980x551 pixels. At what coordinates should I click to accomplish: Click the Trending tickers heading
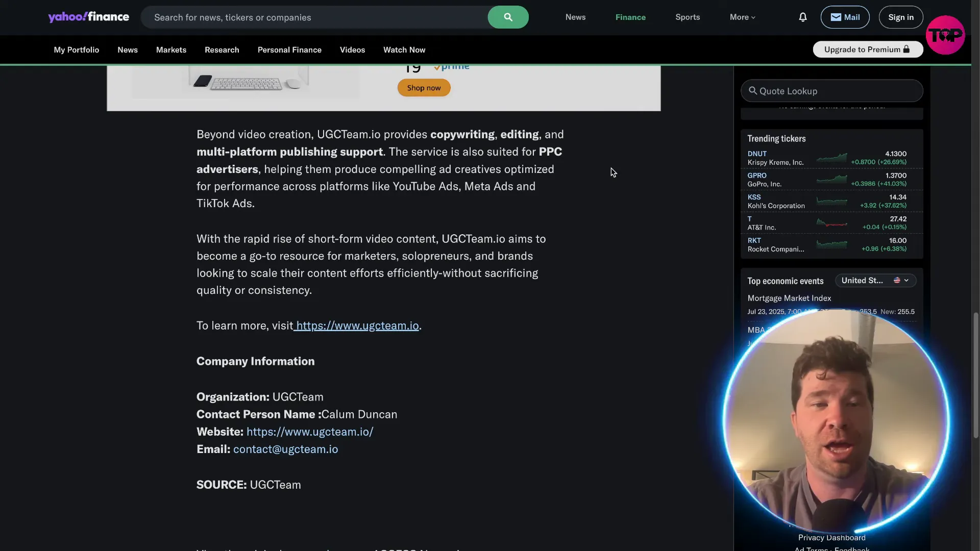[x=776, y=139]
